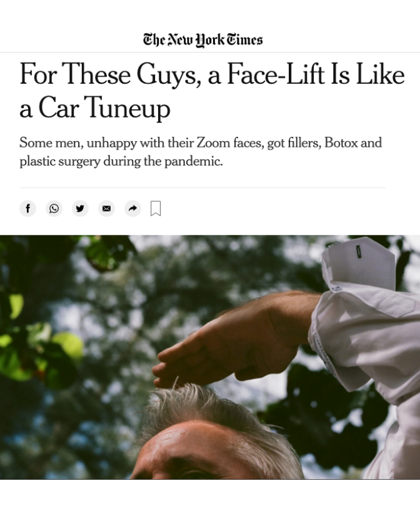Open more sharing options arrow
Image resolution: width=420 pixels, height=506 pixels.
coord(132,209)
